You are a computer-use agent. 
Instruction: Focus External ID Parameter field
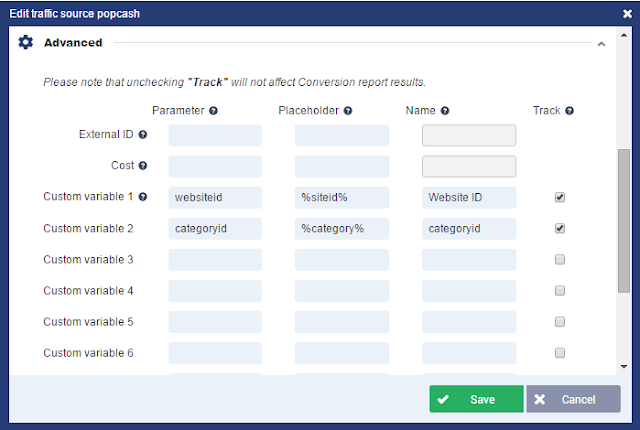pyautogui.click(x=215, y=135)
